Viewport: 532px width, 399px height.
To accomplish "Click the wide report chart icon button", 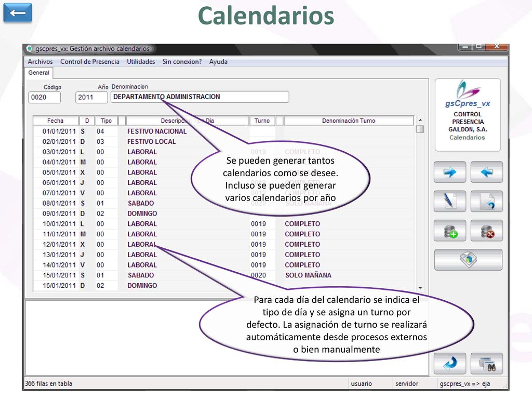I will (x=468, y=260).
